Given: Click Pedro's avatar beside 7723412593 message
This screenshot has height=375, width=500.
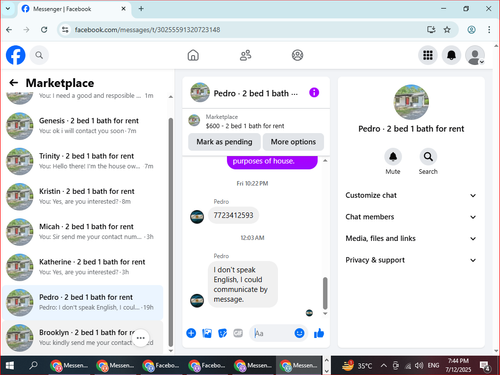Looking at the screenshot, I should (x=197, y=217).
